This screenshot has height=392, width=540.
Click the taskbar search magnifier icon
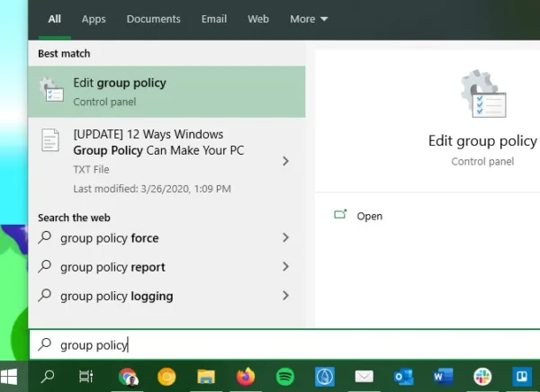(x=47, y=377)
